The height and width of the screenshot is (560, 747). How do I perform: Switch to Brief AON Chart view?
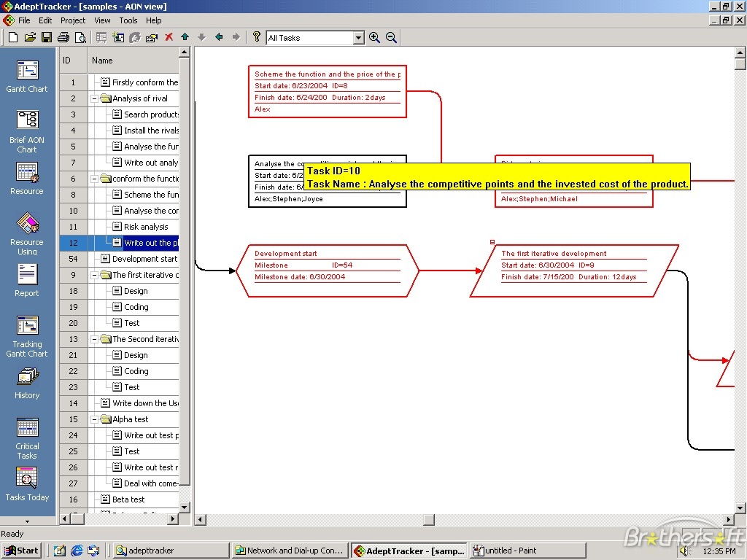pos(27,131)
